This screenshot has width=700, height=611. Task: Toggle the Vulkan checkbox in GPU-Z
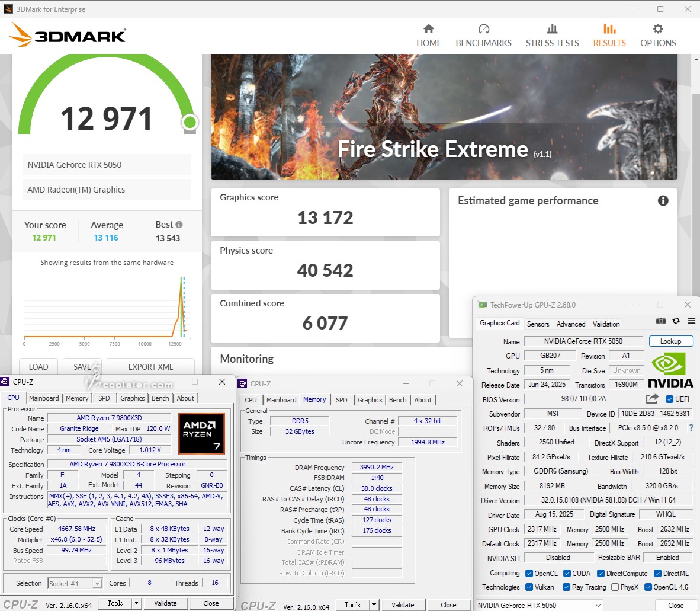click(x=529, y=587)
